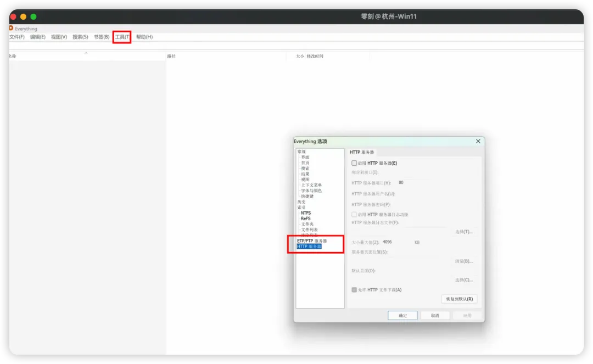Open the 搜索(S) menu

[80, 37]
